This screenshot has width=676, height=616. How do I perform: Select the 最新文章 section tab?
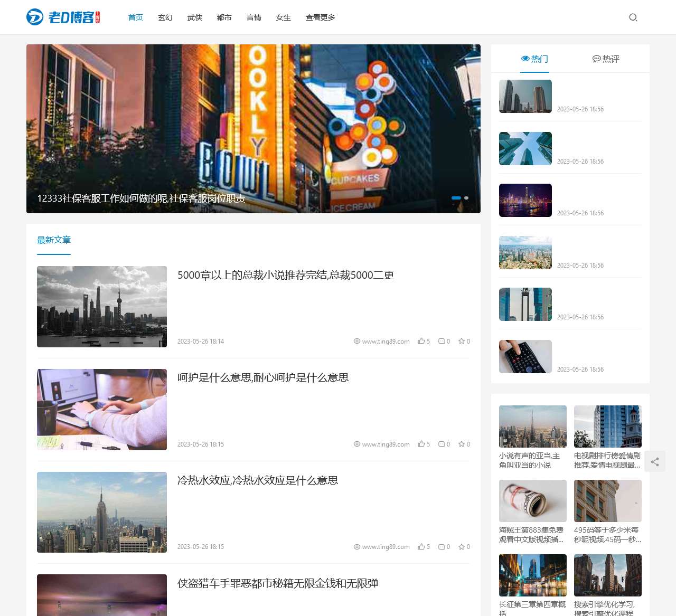coord(54,240)
